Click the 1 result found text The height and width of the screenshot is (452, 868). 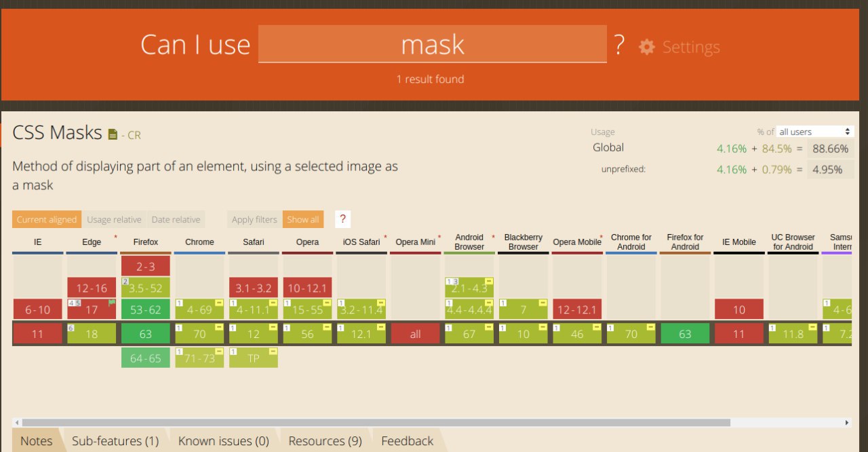pos(431,79)
